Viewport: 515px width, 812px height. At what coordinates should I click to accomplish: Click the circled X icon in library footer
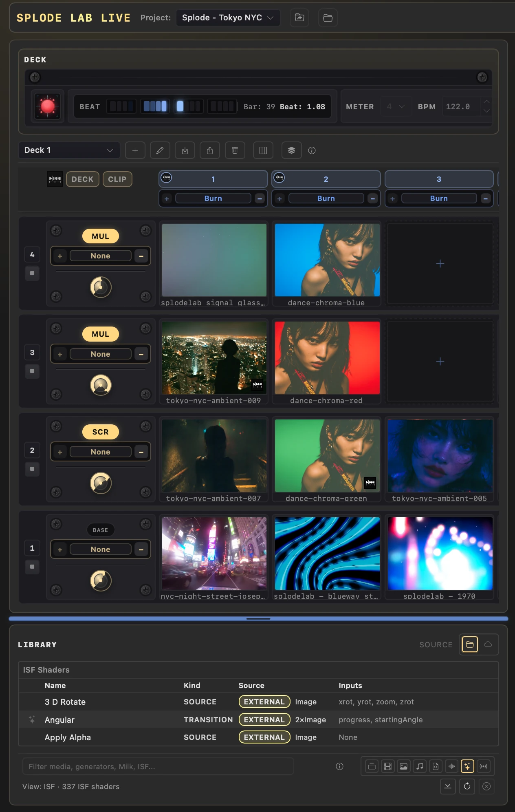point(486,786)
